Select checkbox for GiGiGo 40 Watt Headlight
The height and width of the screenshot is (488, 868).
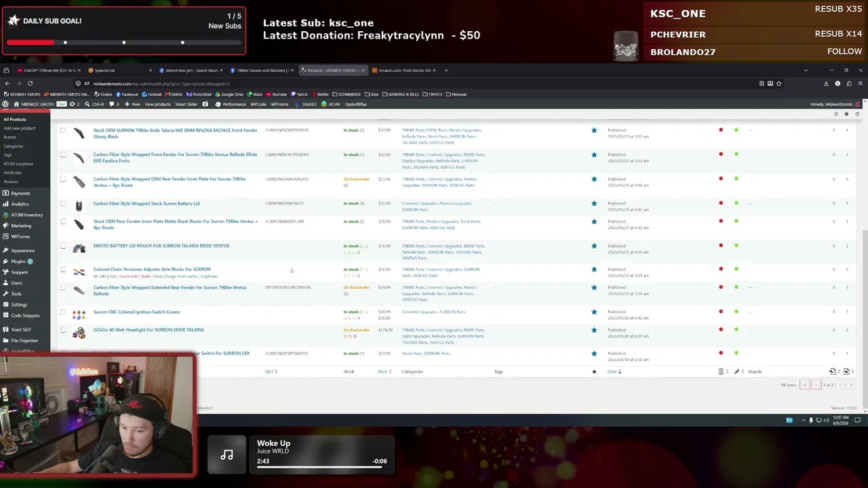coord(63,330)
